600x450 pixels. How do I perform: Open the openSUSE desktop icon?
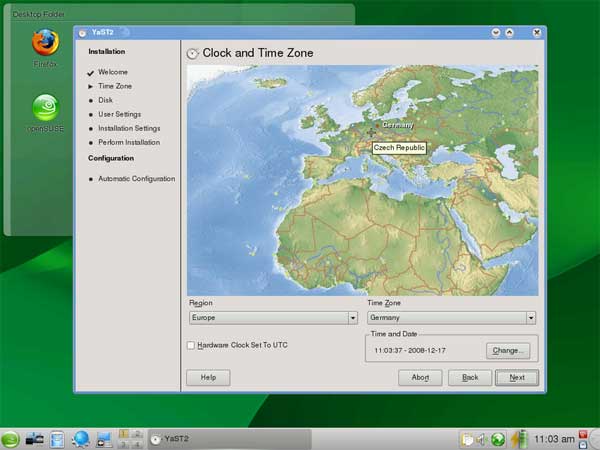coord(44,108)
